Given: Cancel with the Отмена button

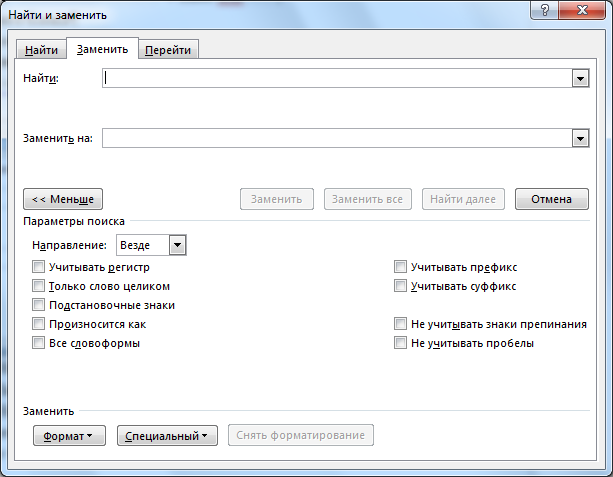Looking at the screenshot, I should (552, 199).
